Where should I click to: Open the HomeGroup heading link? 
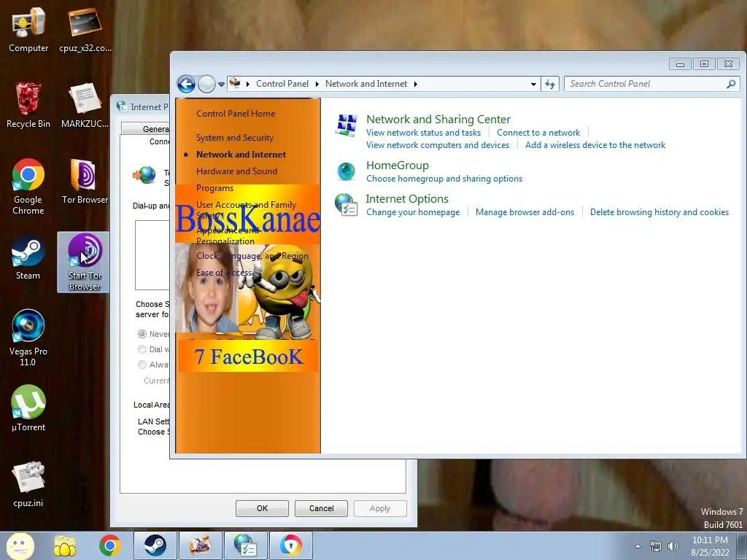(398, 166)
